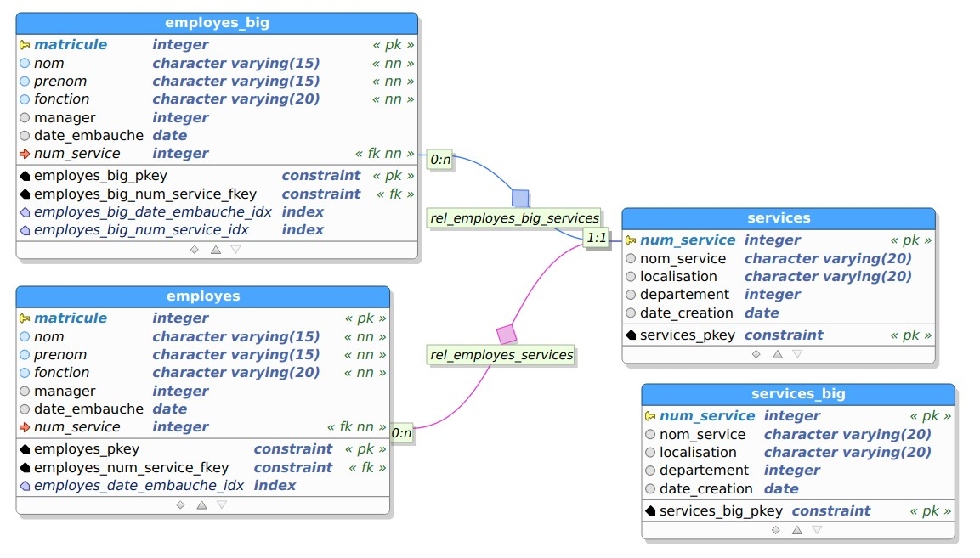The width and height of the screenshot is (980, 558).
Task: Click the 1:1 cardinality label near services
Action: coord(597,238)
